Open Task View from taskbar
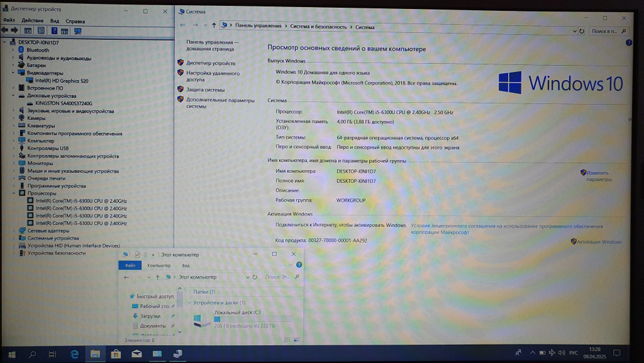Image resolution: width=644 pixels, height=363 pixels. click(x=53, y=354)
